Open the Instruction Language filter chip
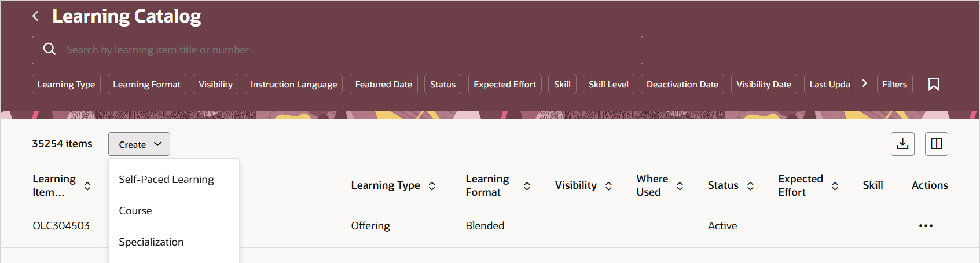Screen dimensions: 980x263 pyautogui.click(x=293, y=84)
